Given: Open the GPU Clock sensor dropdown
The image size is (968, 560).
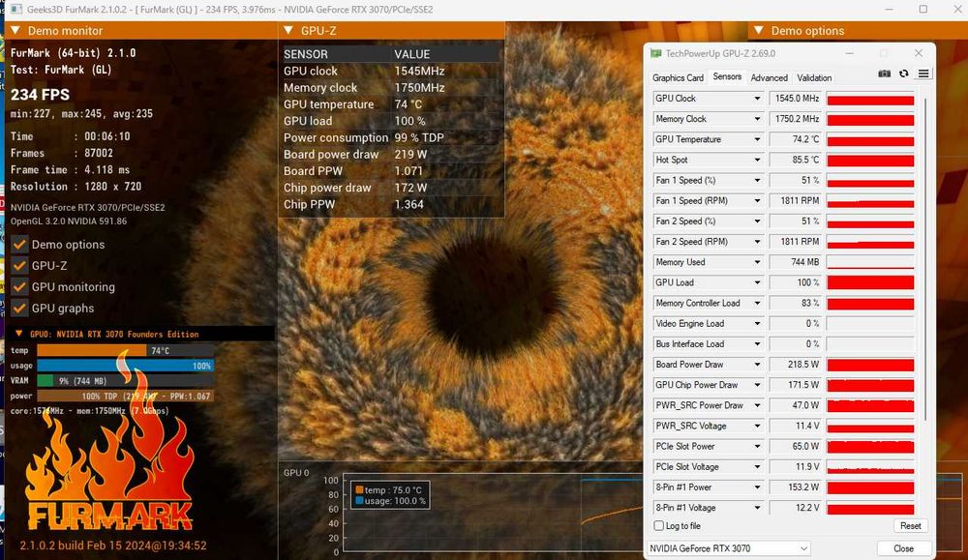Looking at the screenshot, I should point(757,99).
